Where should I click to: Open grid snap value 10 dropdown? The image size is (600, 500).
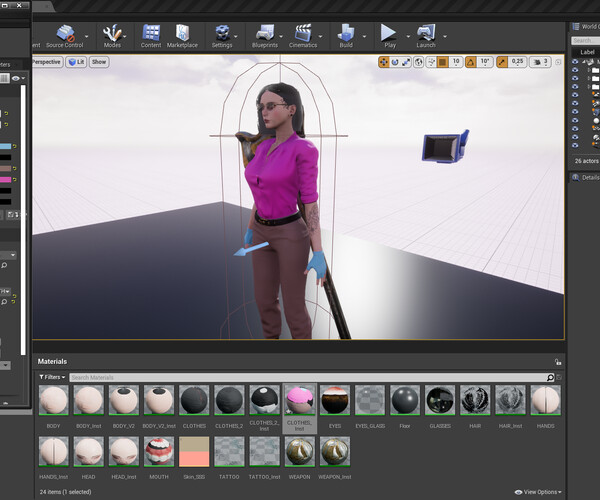(x=456, y=62)
